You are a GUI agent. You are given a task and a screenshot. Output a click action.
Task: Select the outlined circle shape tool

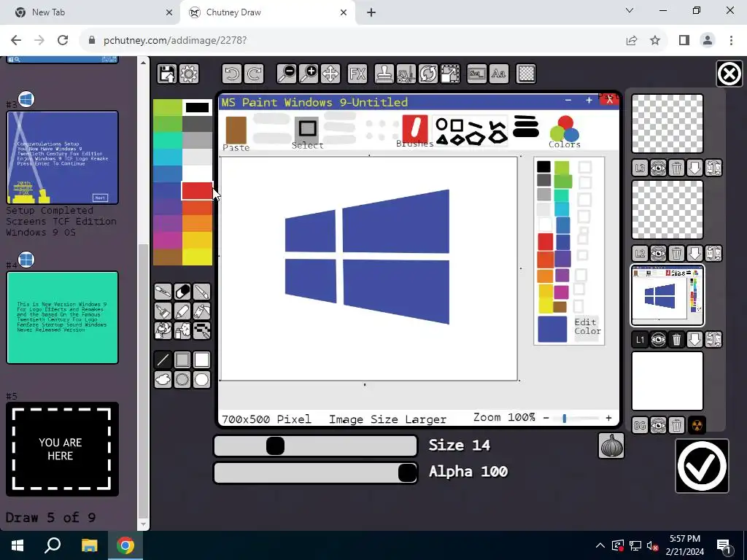[x=182, y=379]
